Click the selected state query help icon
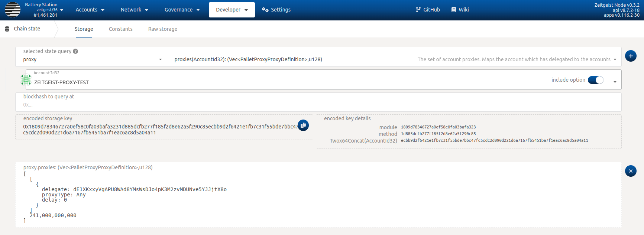644x235 pixels. [75, 51]
